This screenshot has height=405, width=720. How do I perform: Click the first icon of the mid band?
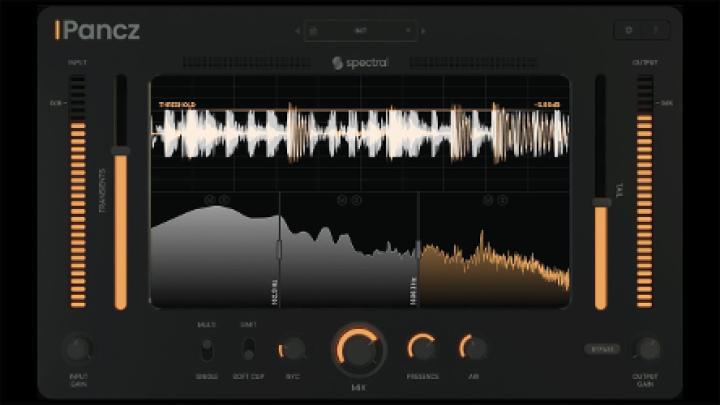pyautogui.click(x=342, y=200)
